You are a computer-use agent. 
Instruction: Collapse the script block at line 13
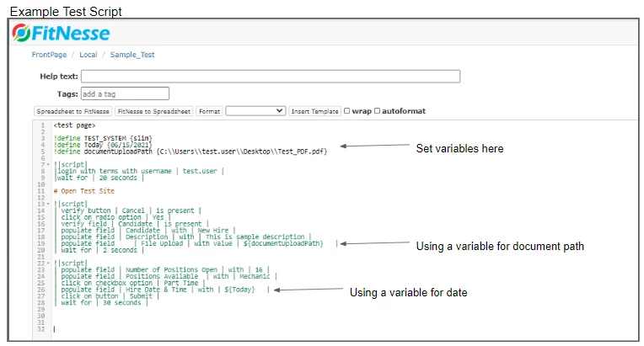click(x=48, y=205)
